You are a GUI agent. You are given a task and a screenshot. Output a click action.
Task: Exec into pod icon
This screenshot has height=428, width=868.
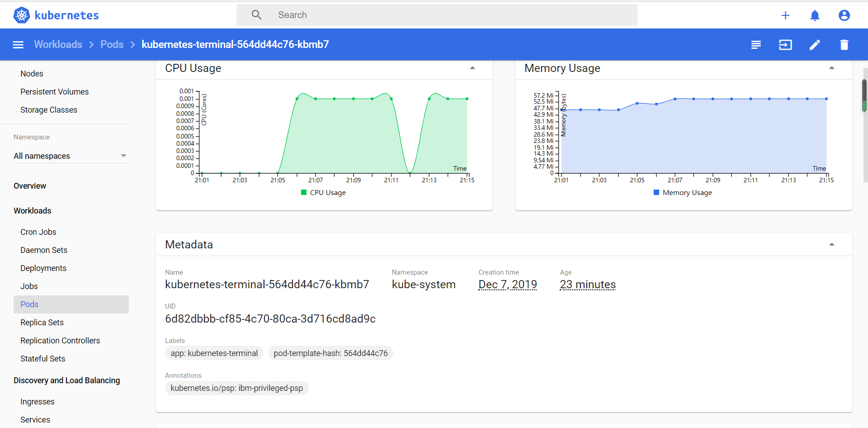click(x=785, y=44)
